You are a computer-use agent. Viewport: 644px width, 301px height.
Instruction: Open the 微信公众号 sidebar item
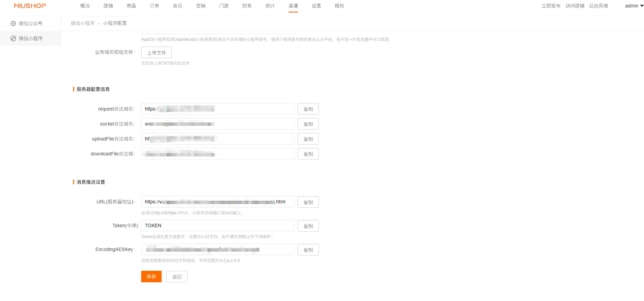[x=30, y=23]
